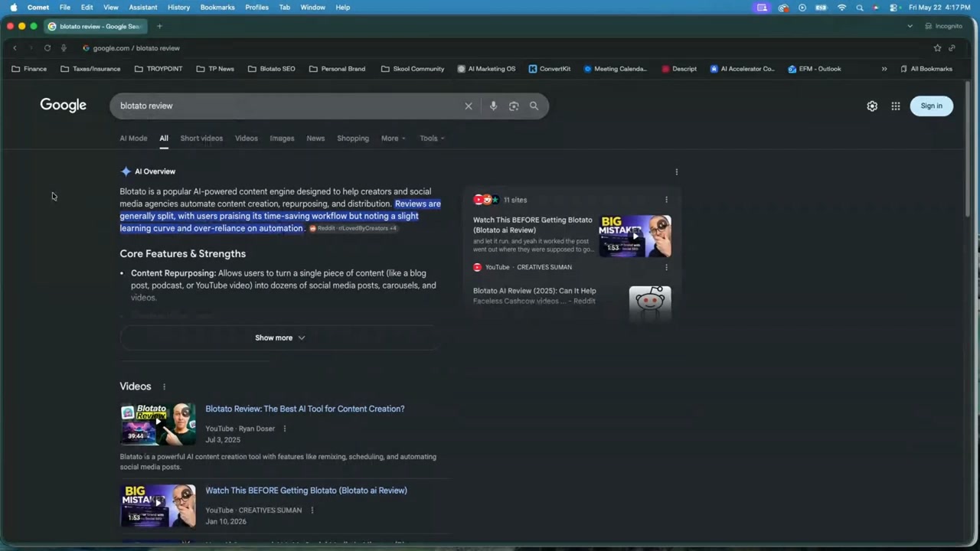Open the Google apps grid
Viewport: 980px width, 551px height.
point(896,106)
